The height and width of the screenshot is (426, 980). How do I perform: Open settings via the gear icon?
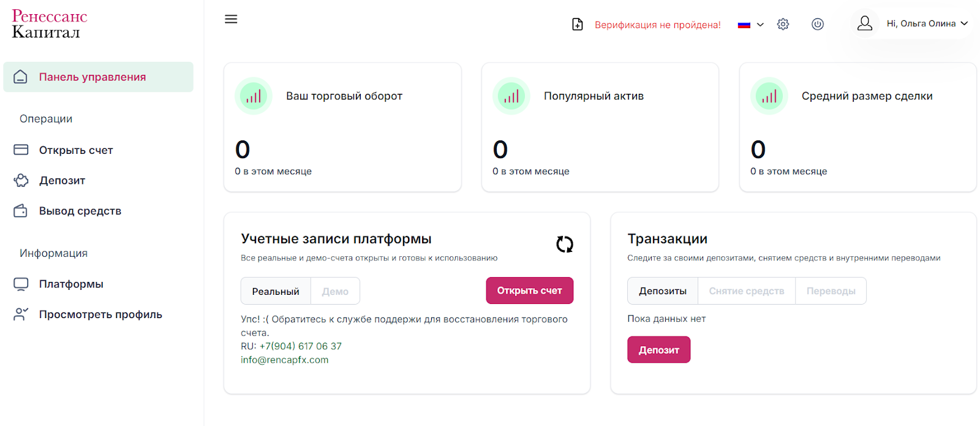(x=783, y=25)
